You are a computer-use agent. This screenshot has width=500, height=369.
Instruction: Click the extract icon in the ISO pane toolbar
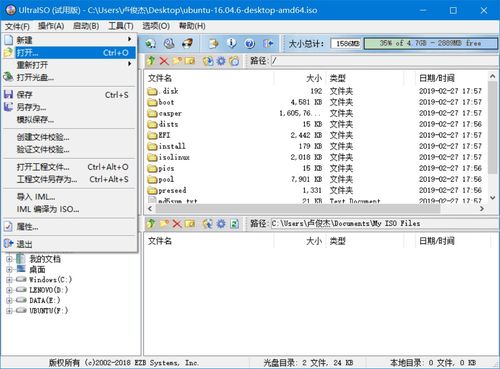pyautogui.click(x=208, y=61)
